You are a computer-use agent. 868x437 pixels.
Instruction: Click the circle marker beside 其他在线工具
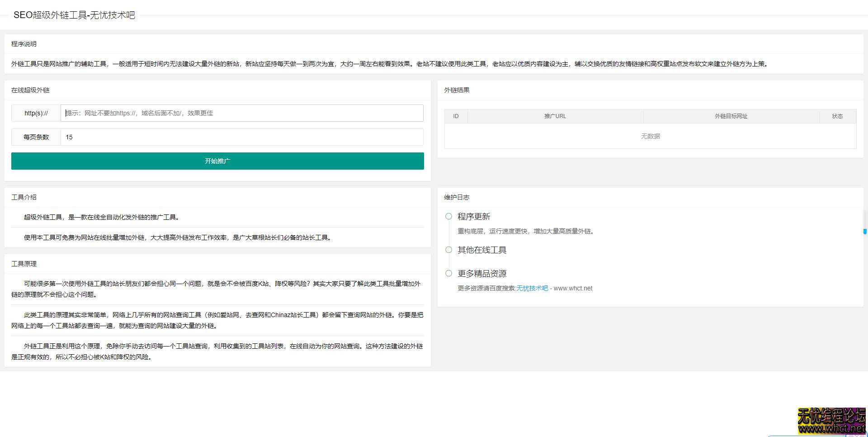tap(448, 250)
